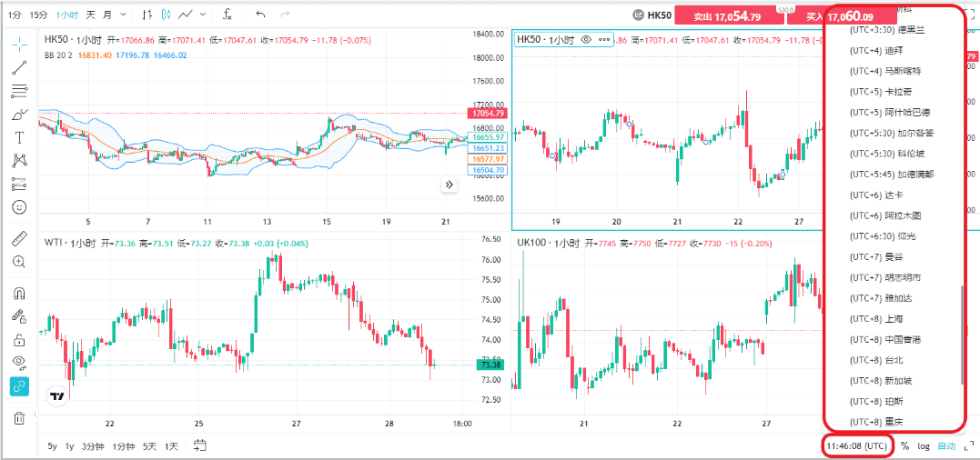Open HK50 legend more options dots

pos(604,39)
